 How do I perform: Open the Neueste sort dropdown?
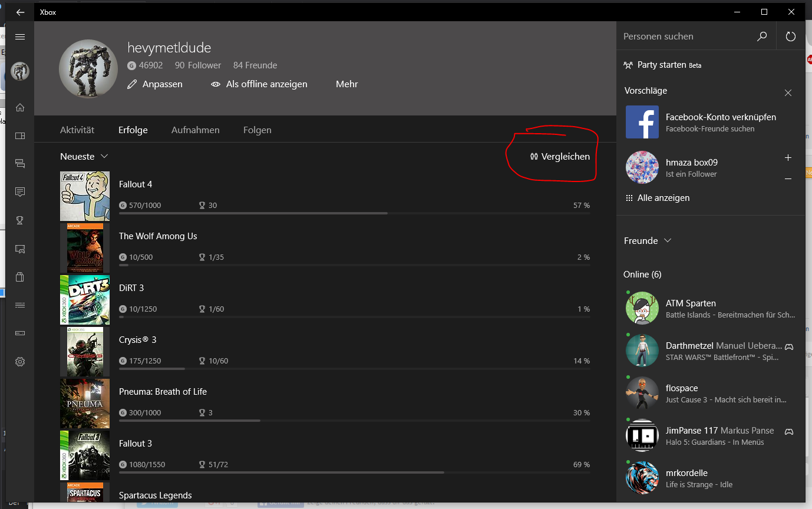[84, 157]
